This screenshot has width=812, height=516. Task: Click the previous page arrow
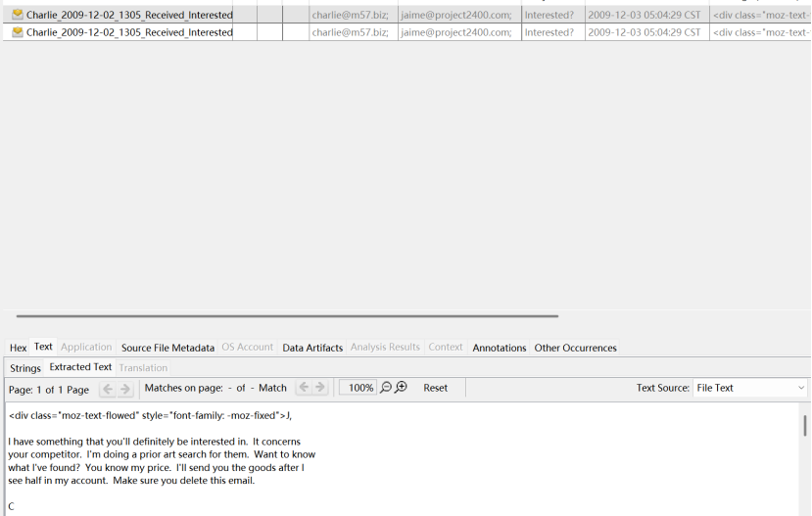click(x=108, y=389)
